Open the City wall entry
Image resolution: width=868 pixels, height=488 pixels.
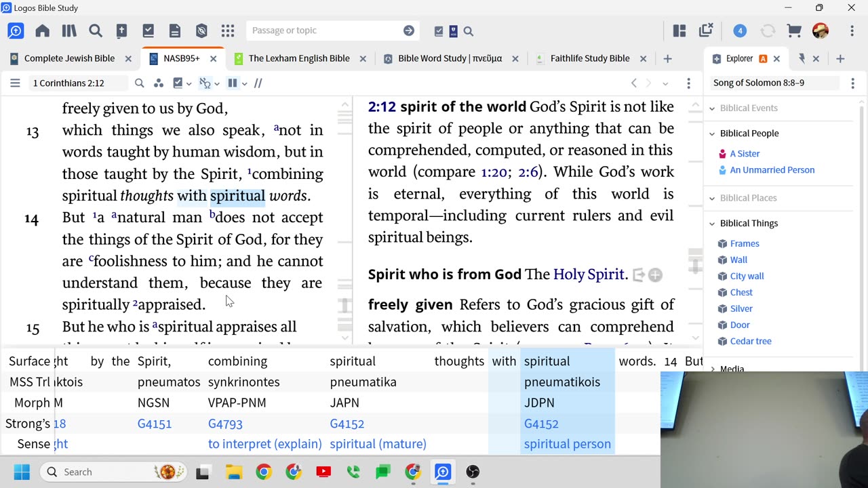click(x=747, y=276)
